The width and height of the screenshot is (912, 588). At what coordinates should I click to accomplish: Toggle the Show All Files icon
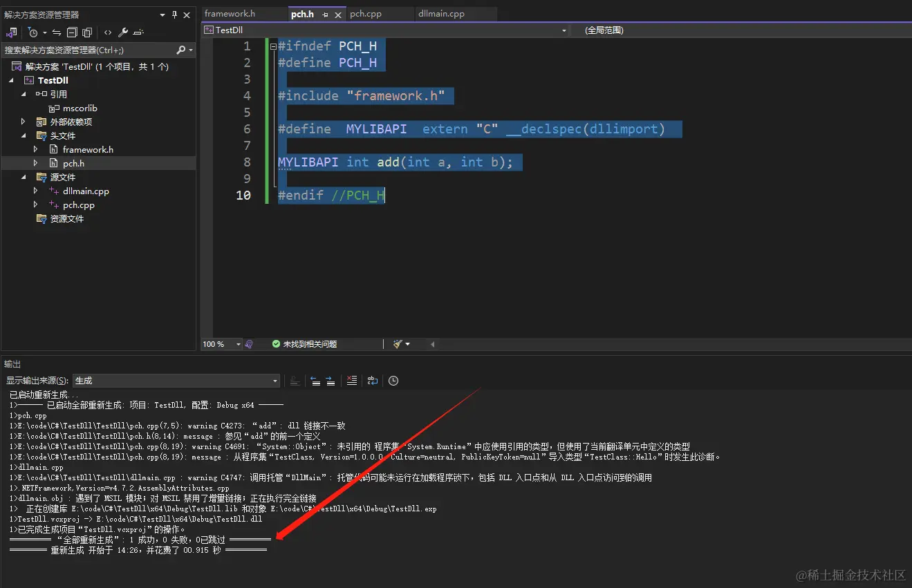tap(87, 32)
